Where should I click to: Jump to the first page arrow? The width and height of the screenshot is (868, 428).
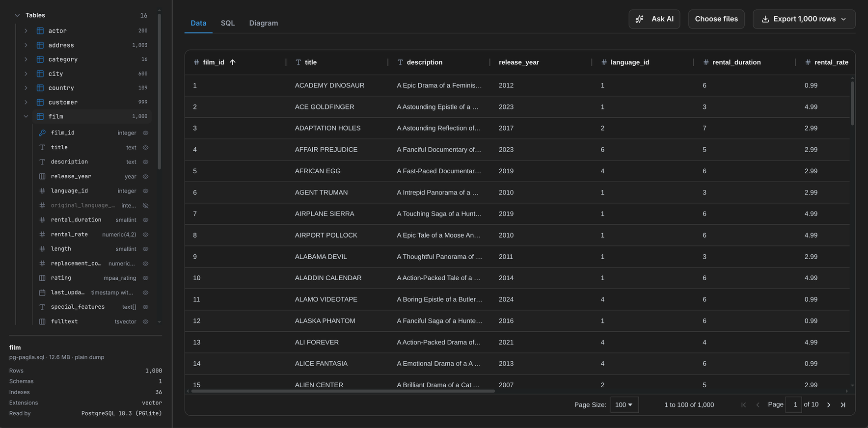point(744,405)
